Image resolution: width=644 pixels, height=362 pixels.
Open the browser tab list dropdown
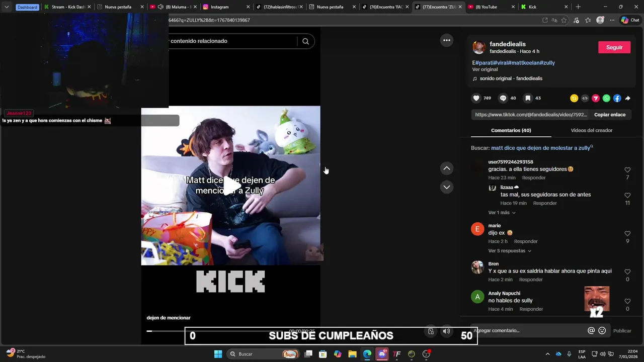click(x=7, y=7)
